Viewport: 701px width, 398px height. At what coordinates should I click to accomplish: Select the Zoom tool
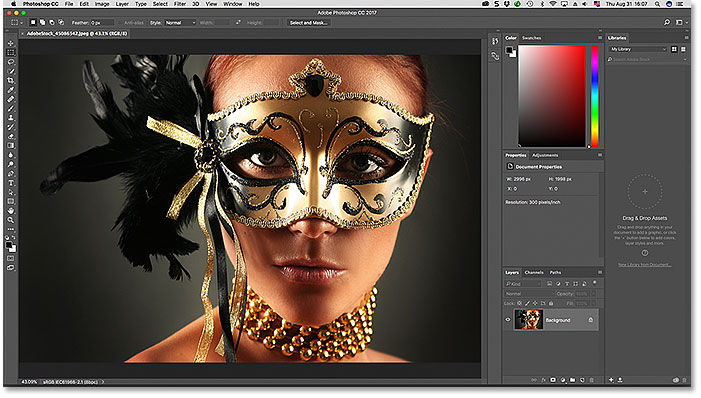(11, 220)
